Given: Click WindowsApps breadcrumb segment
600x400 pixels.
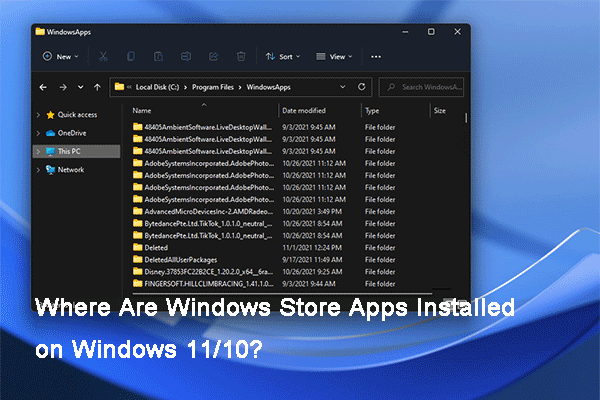Looking at the screenshot, I should (x=269, y=87).
